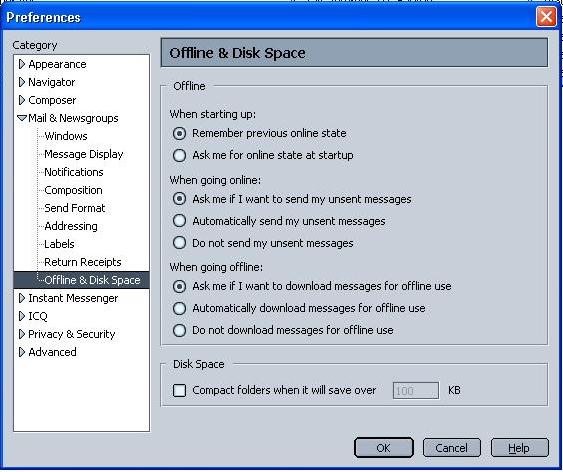Image resolution: width=563 pixels, height=472 pixels.
Task: Click the OK button
Action: pyautogui.click(x=383, y=448)
